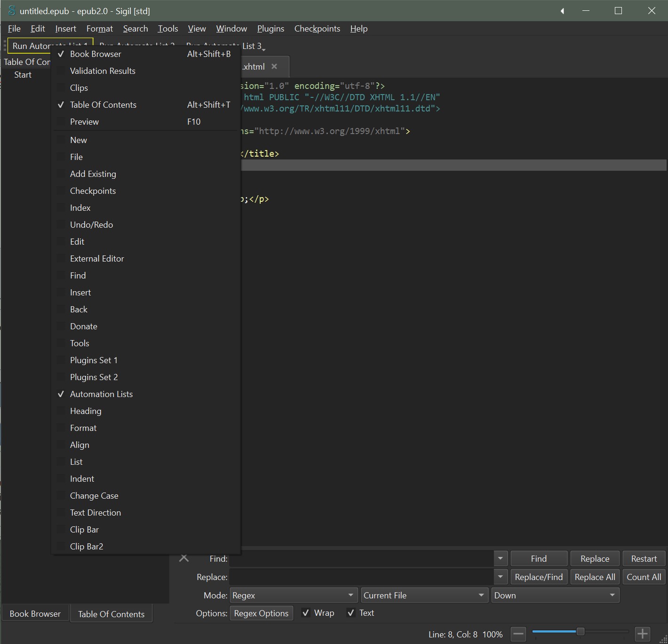
Task: Click the zoom out minus button
Action: [x=518, y=634]
